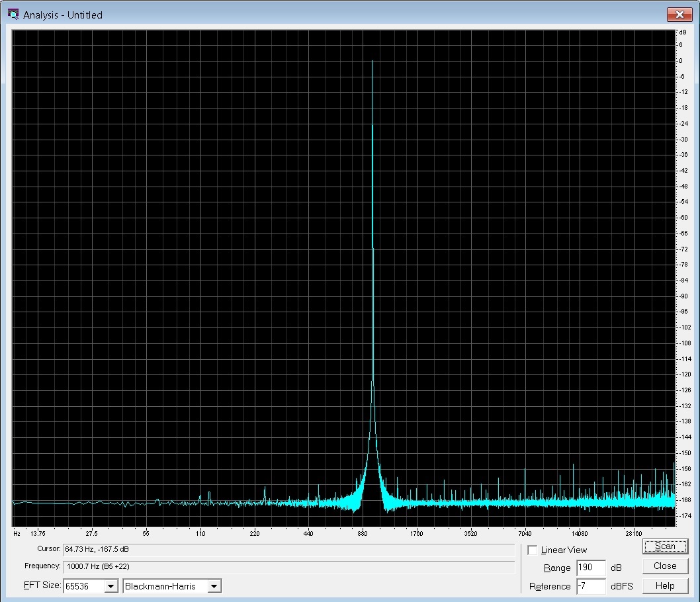This screenshot has width=700, height=602.
Task: Click the 7040 Hz axis label
Action: point(525,533)
